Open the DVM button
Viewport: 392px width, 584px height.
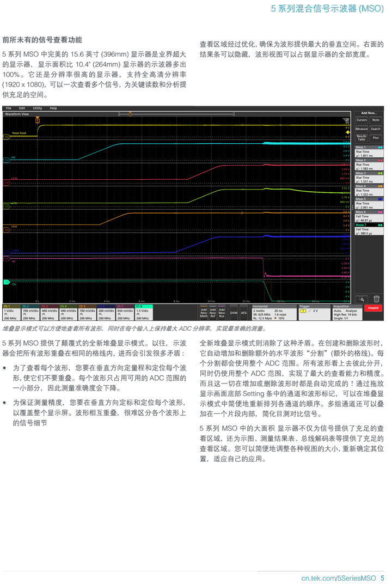click(234, 313)
